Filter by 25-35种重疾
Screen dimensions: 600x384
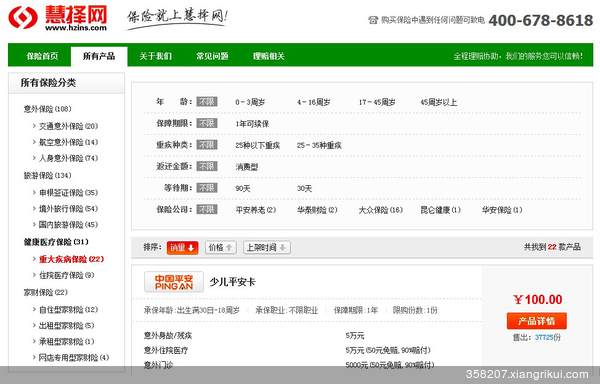319,145
